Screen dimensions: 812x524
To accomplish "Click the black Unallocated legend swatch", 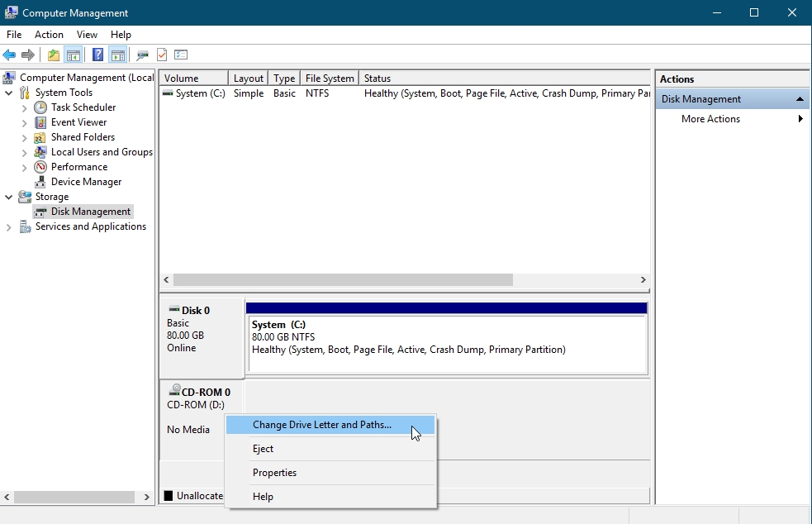I will pos(169,496).
